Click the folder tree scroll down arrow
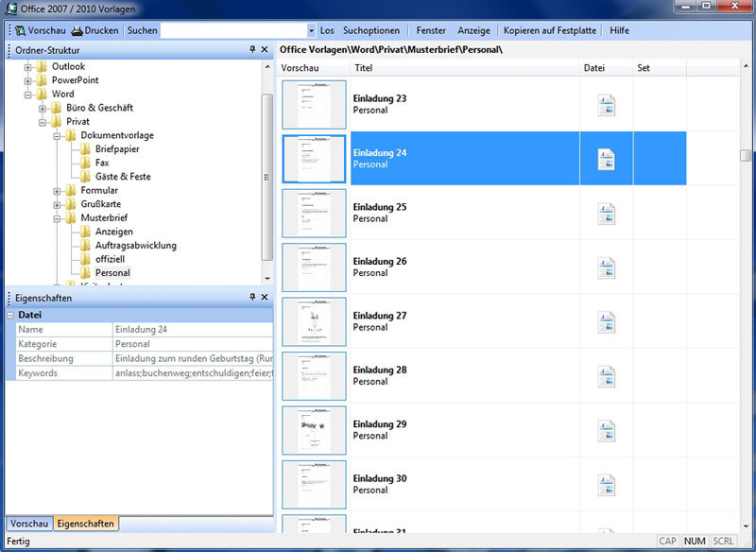The width and height of the screenshot is (756, 552). [x=267, y=279]
